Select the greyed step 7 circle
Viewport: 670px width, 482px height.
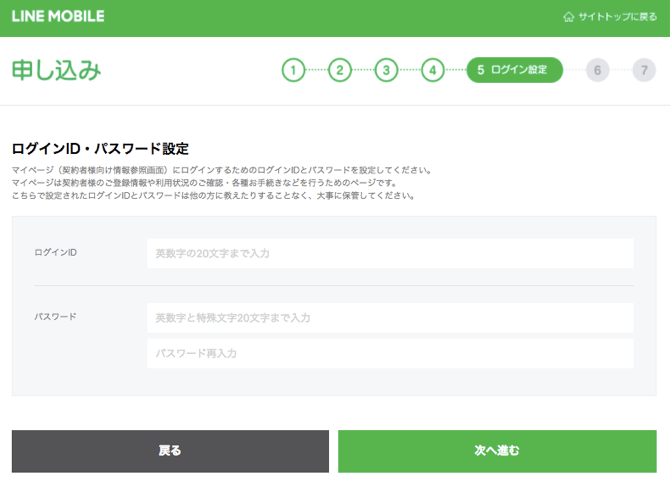(x=644, y=70)
